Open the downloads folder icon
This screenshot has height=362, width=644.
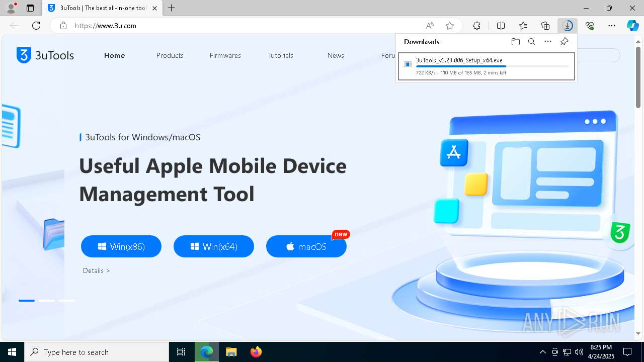[x=515, y=42]
